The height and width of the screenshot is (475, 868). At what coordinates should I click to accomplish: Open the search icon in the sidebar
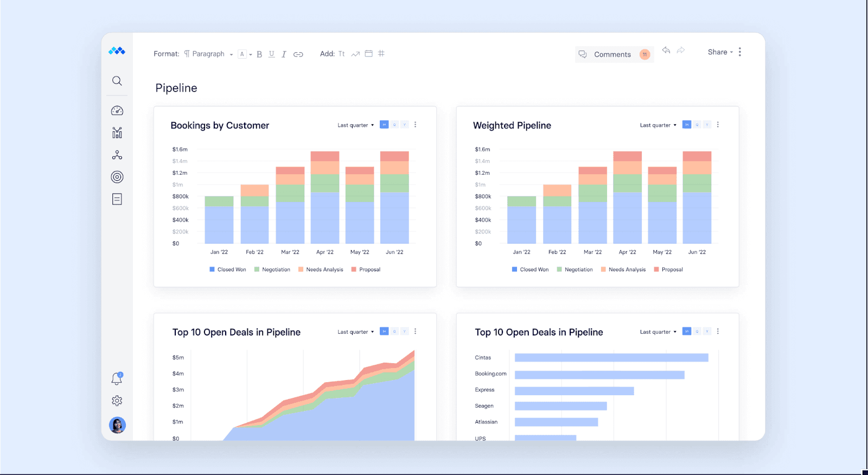tap(117, 81)
